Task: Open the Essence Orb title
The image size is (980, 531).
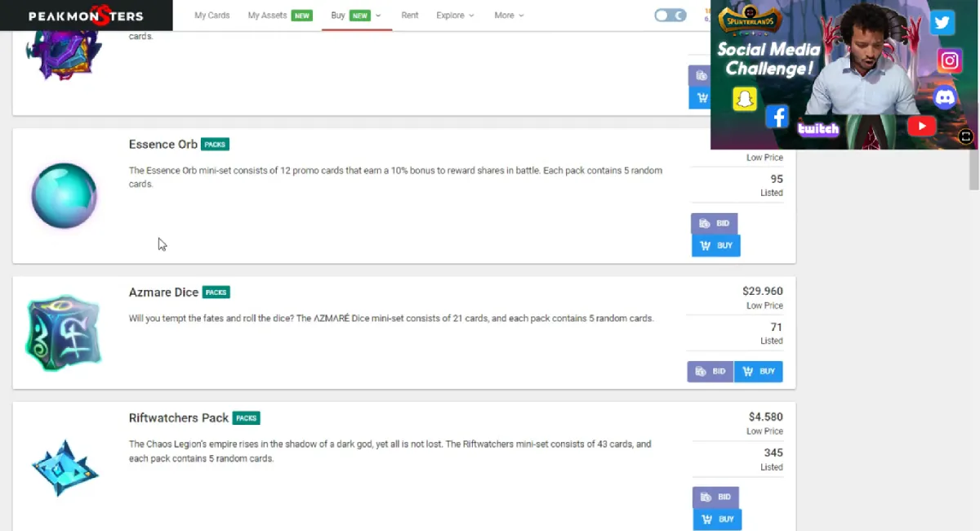Action: (x=163, y=144)
